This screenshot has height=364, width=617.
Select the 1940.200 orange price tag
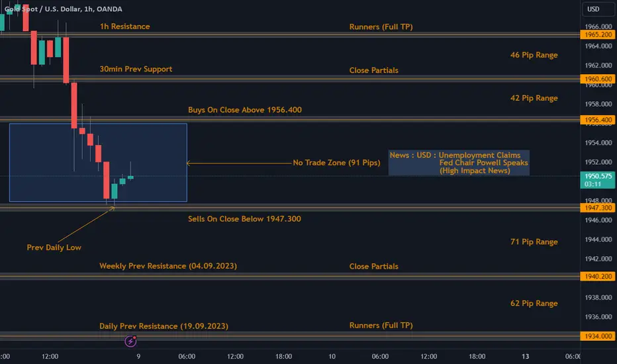tap(598, 276)
